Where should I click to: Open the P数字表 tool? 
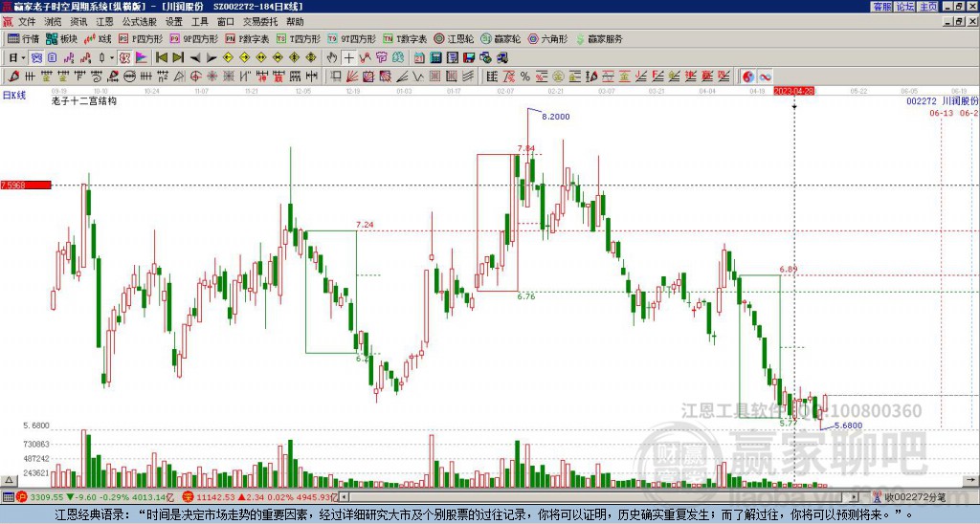pos(247,38)
